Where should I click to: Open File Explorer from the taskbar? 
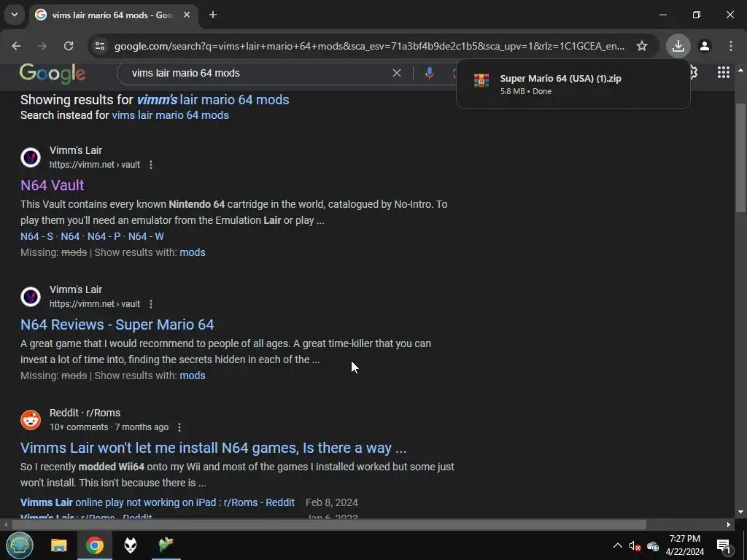(58, 545)
